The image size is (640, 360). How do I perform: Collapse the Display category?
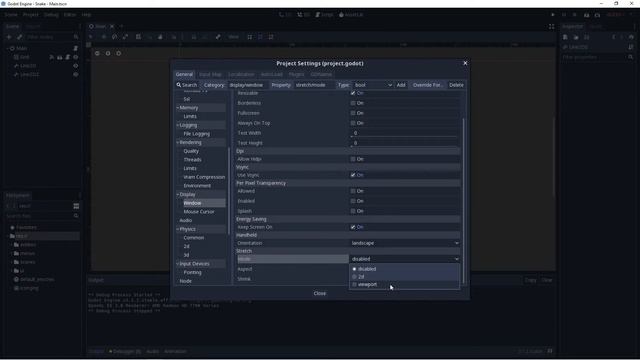(x=178, y=195)
